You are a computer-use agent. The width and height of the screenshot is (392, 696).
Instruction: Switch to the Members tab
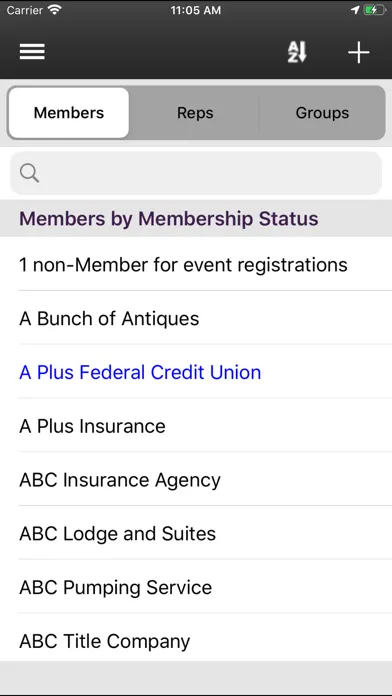[x=69, y=113]
